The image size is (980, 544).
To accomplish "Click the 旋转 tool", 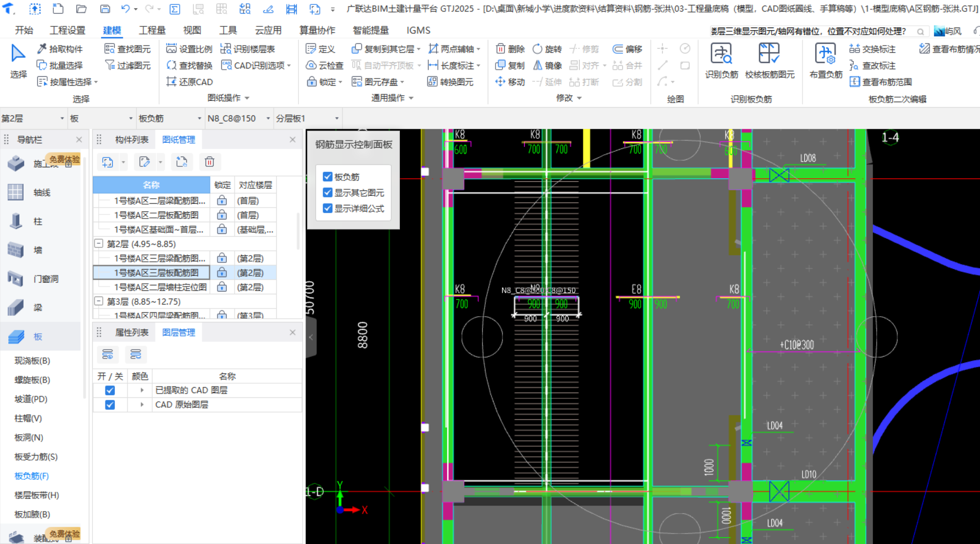I will point(547,49).
